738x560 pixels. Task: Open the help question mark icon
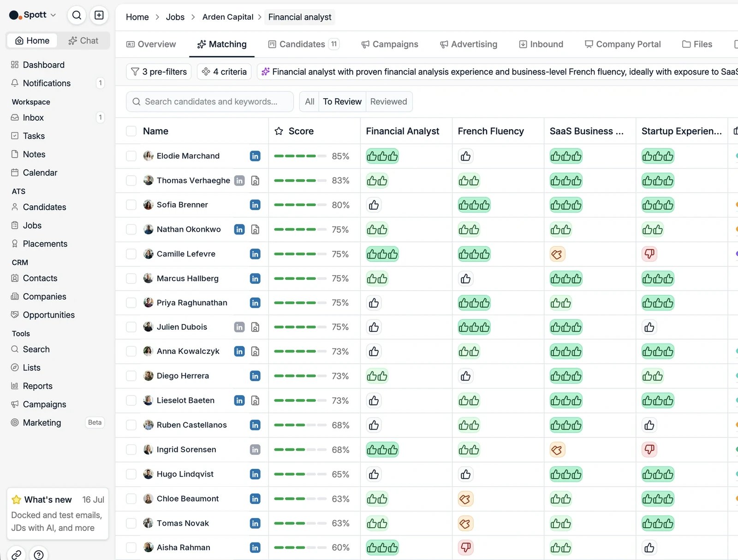pyautogui.click(x=39, y=554)
